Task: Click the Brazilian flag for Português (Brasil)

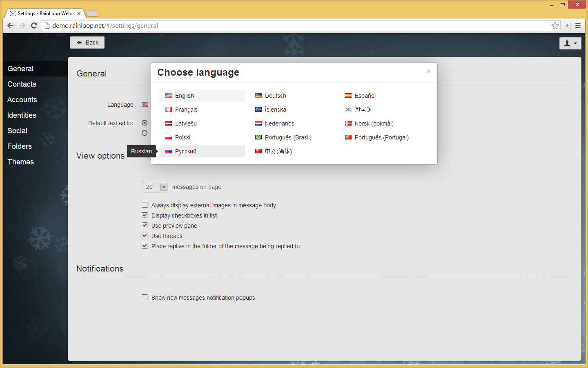Action: pos(258,137)
